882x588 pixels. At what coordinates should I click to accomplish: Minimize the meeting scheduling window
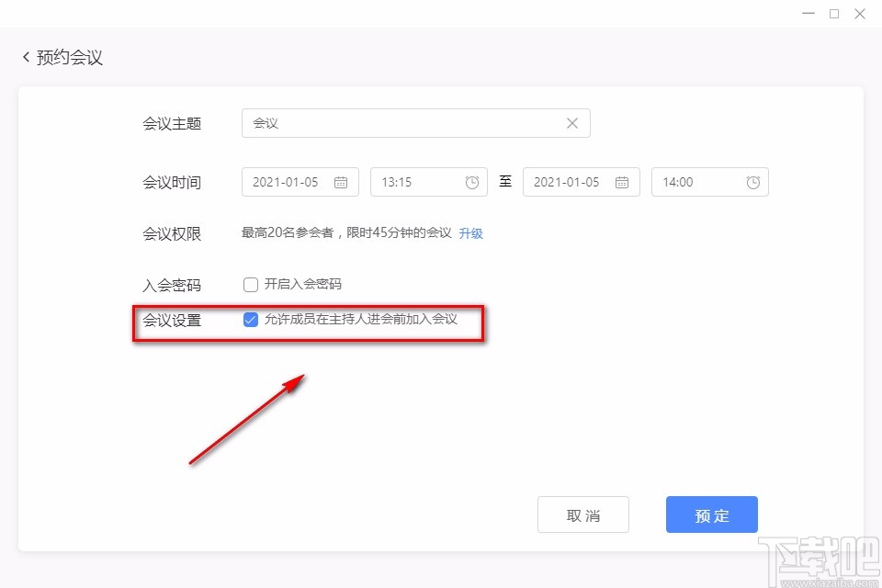pyautogui.click(x=808, y=14)
